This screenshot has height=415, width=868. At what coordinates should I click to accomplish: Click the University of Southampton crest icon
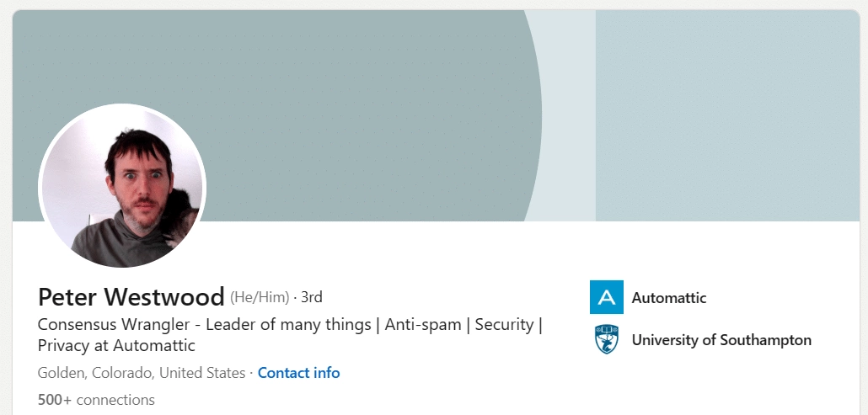pos(606,340)
